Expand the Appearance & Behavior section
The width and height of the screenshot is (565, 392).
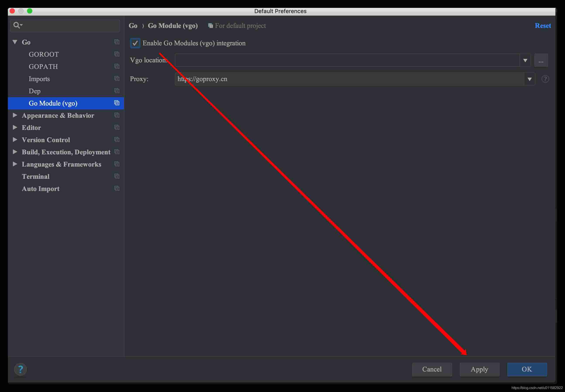(x=15, y=115)
